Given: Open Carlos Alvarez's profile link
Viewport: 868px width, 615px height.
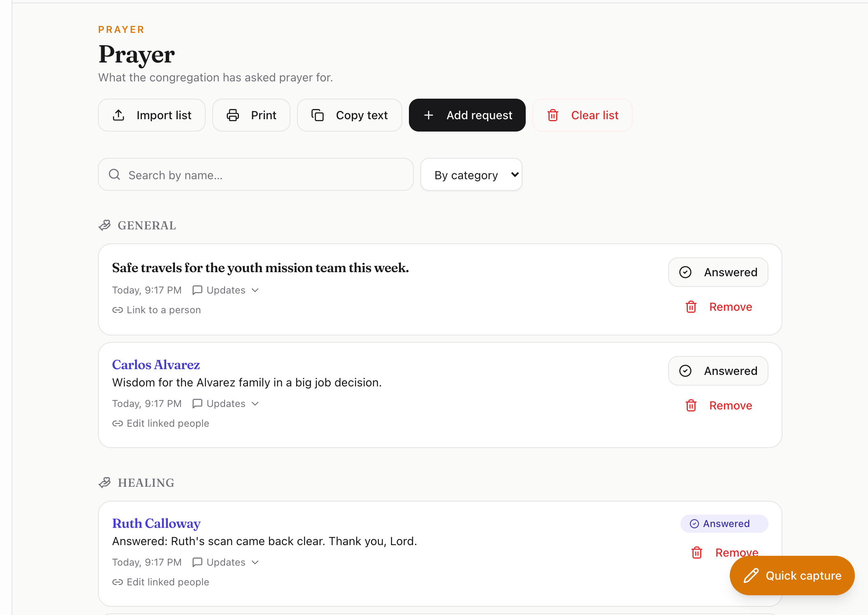Looking at the screenshot, I should [x=156, y=365].
